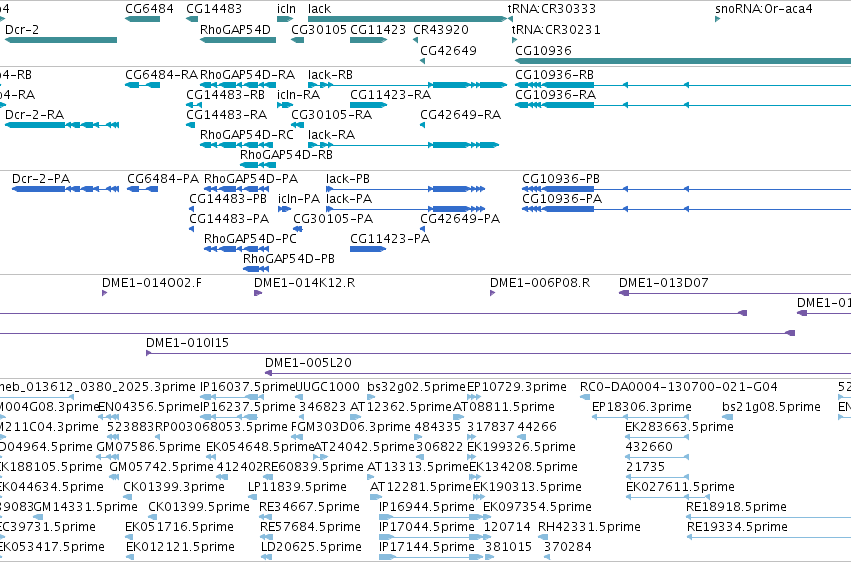
Task: Click the CR43920 gene label
Action: tap(441, 29)
